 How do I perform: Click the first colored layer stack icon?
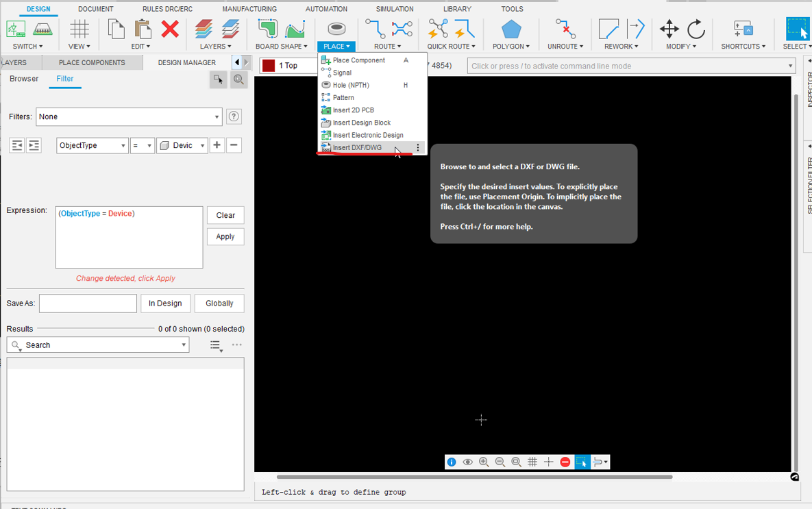click(204, 29)
